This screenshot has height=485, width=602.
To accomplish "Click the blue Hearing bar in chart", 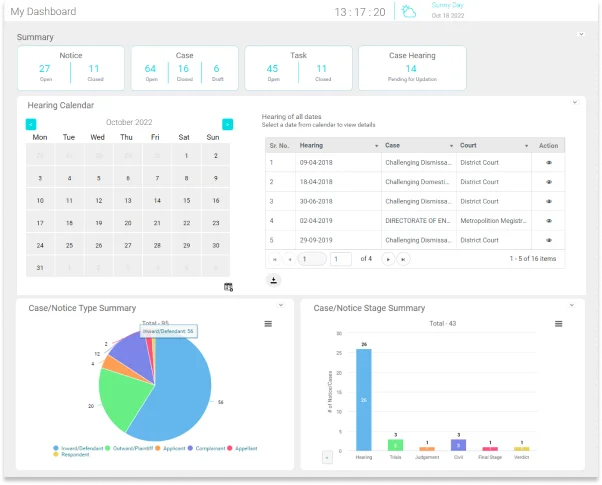I will [x=363, y=400].
